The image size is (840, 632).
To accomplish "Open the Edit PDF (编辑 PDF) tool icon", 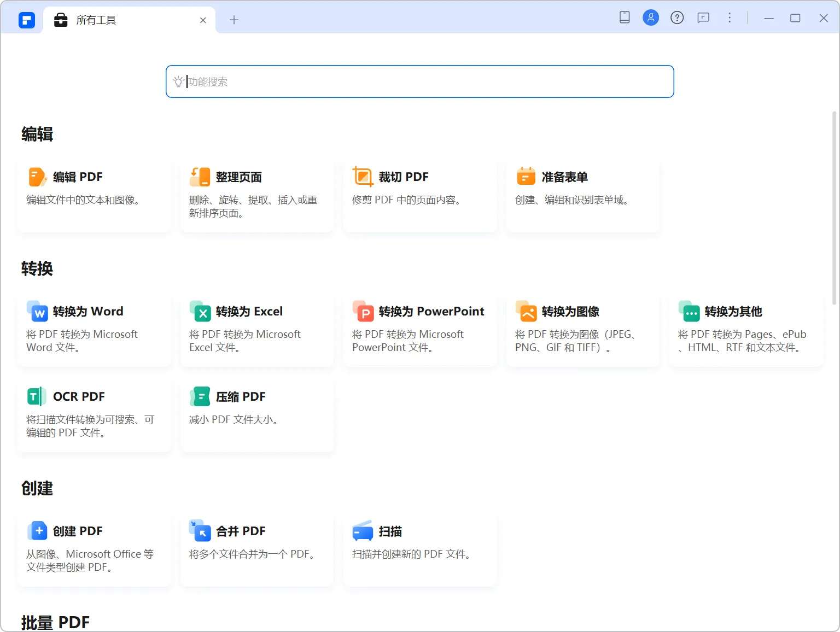I will tap(37, 177).
